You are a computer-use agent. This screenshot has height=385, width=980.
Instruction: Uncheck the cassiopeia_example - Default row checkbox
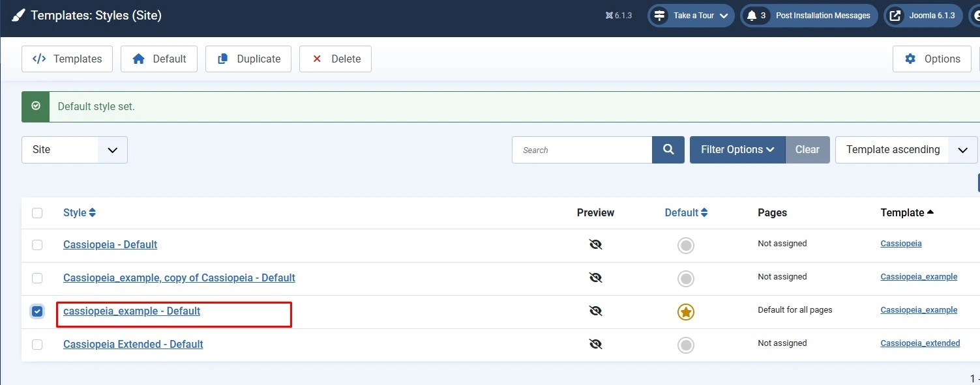click(37, 311)
